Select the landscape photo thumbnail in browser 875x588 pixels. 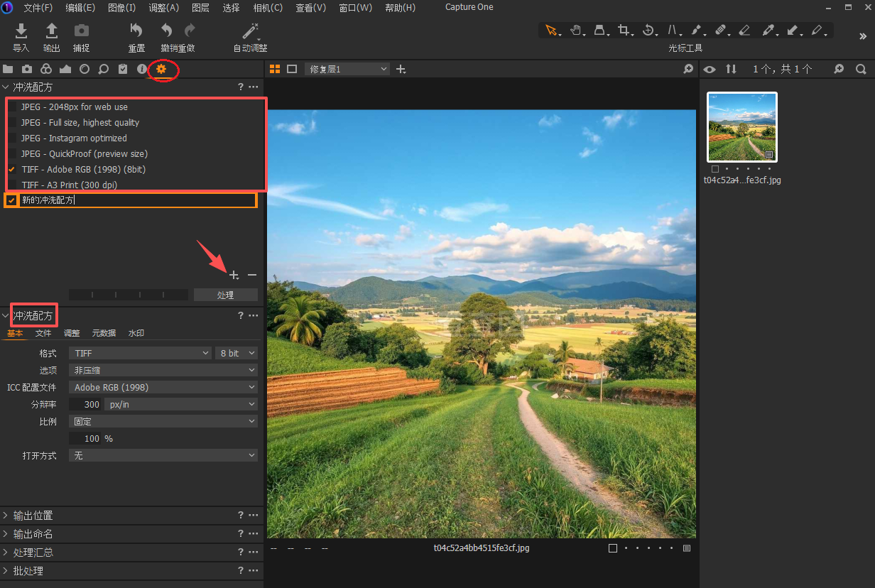pos(741,127)
